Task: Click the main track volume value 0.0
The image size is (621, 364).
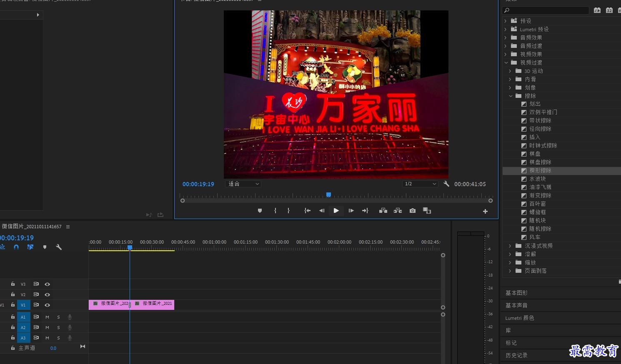Action: tap(53, 348)
